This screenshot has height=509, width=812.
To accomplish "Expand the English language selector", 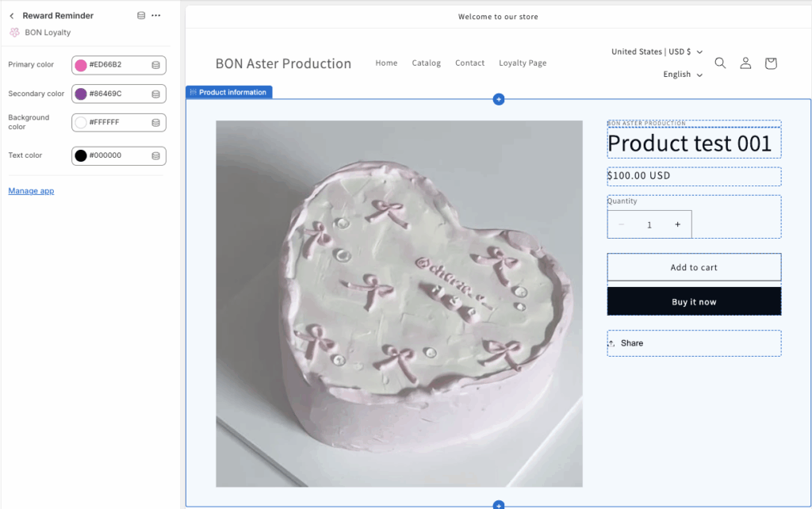I will tap(682, 75).
